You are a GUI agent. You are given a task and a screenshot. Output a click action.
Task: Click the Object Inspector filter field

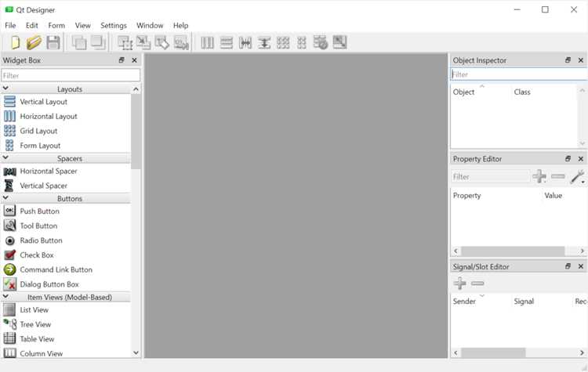pos(519,74)
